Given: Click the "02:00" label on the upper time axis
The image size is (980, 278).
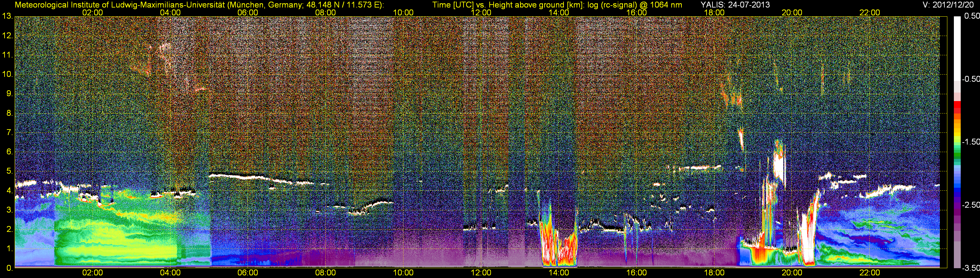Looking at the screenshot, I should click(x=92, y=12).
